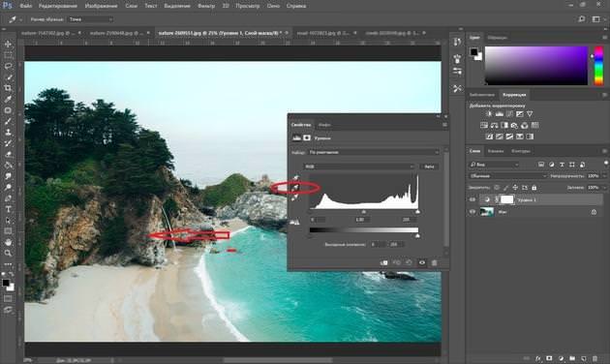Screen dimensions: 610x364
Task: Open the layer blend mode dropdown
Action: click(508, 176)
